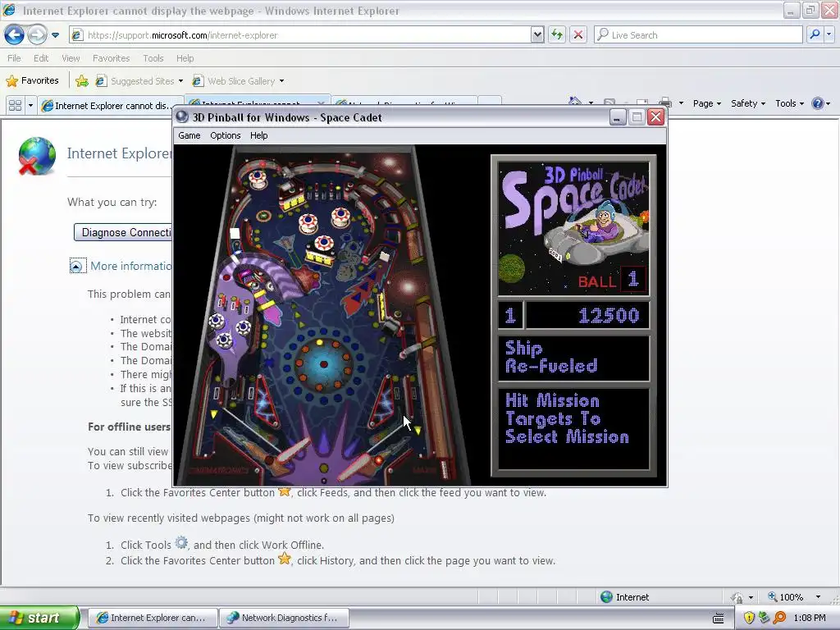Open the tab list dropdown arrow
840x630 pixels.
tap(30, 106)
